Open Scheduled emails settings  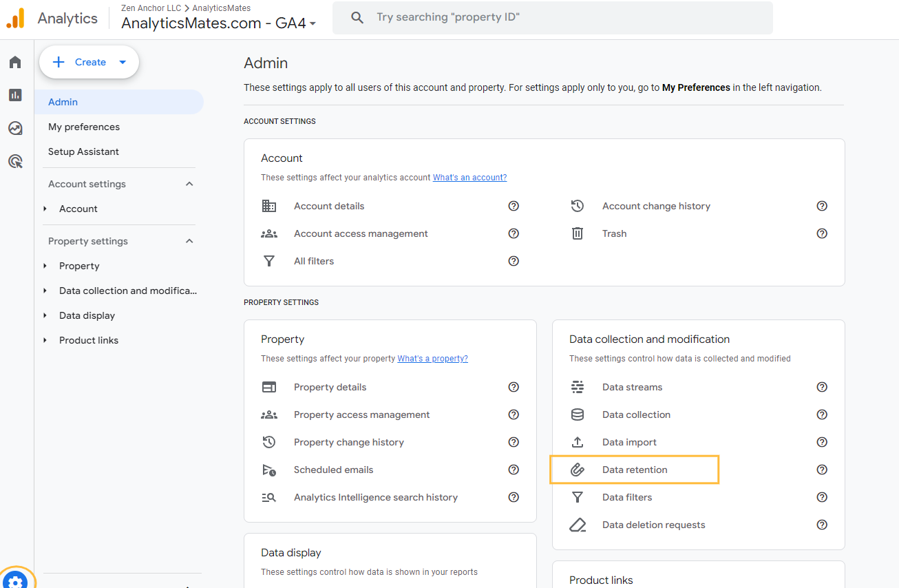point(333,470)
